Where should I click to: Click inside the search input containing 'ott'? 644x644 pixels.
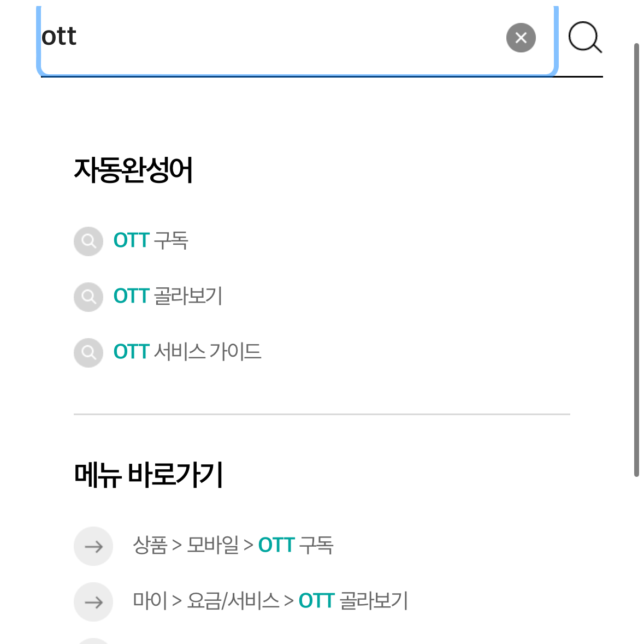273,38
